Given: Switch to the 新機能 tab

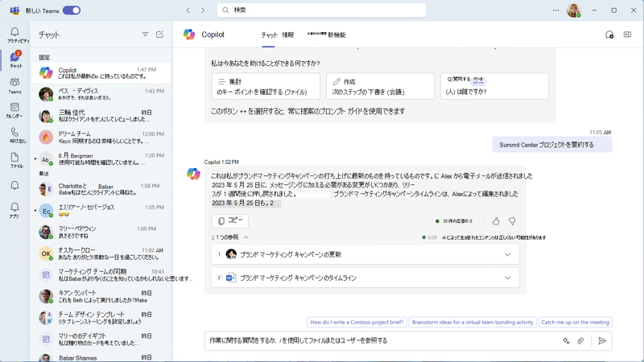Looking at the screenshot, I should click(336, 35).
